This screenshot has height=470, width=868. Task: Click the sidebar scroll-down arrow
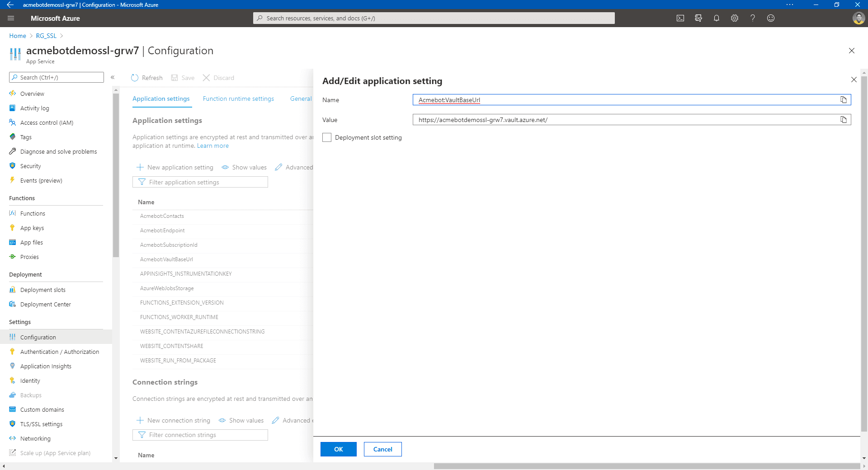coord(116,458)
